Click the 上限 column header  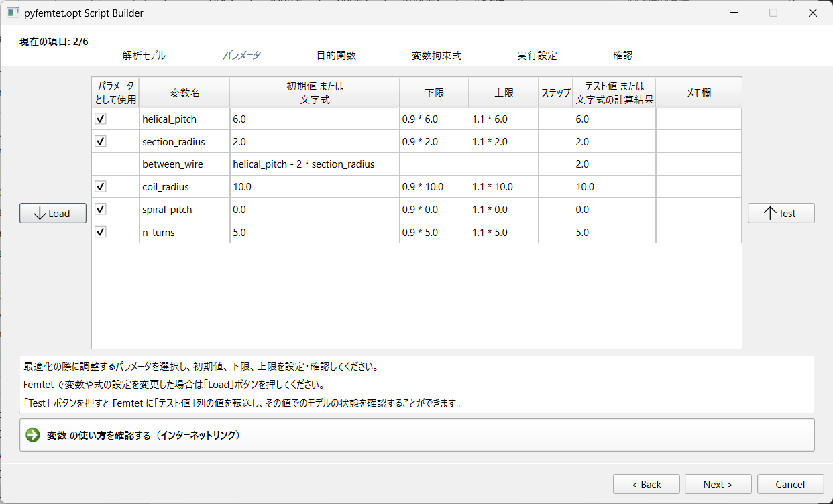(504, 92)
